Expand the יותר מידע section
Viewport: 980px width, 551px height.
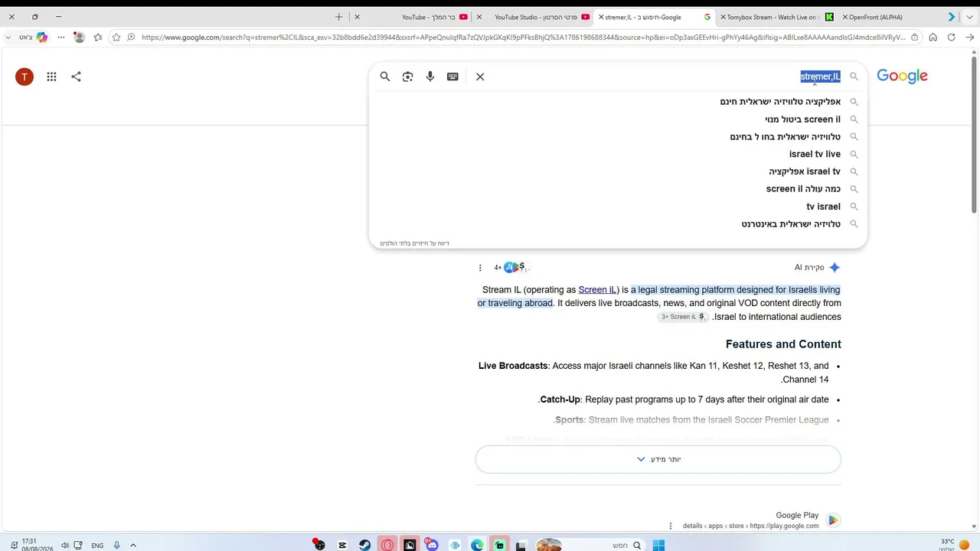658,459
